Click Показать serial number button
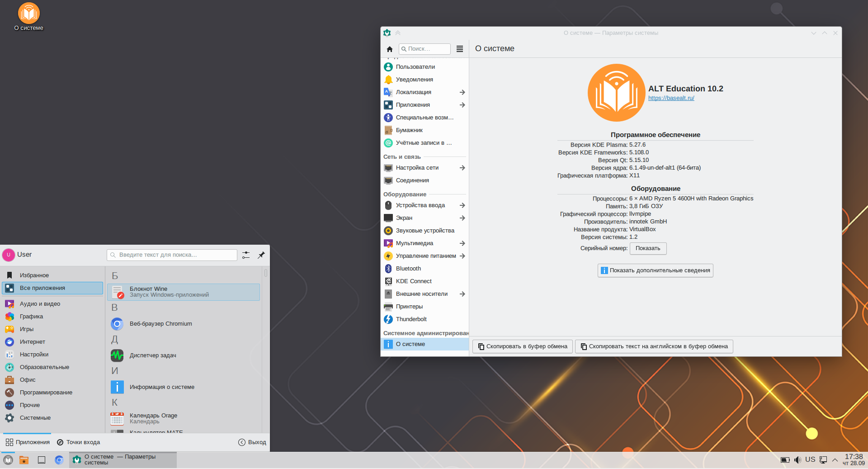This screenshot has height=469, width=868. coord(648,248)
